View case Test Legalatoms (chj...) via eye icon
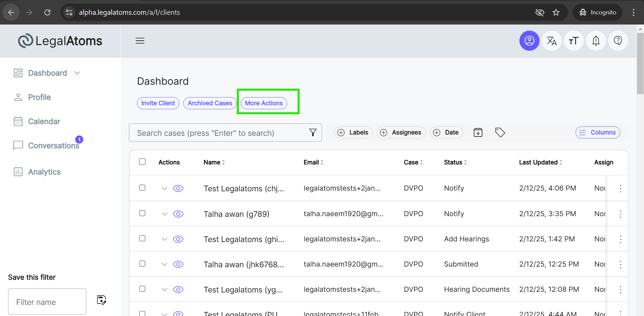The width and height of the screenshot is (644, 316). tap(178, 188)
